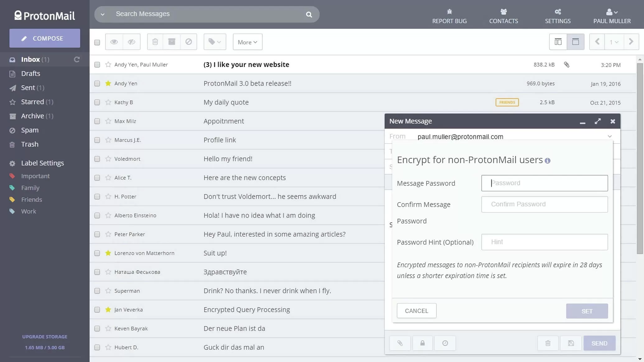Screen dimensions: 644x362
Task: Click the split-view layout toggle icon
Action: coord(558,42)
